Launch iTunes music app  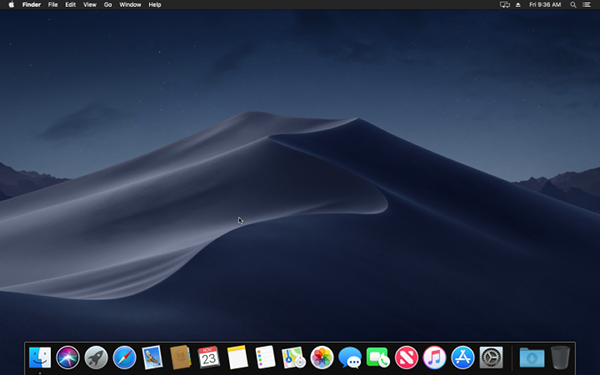434,357
